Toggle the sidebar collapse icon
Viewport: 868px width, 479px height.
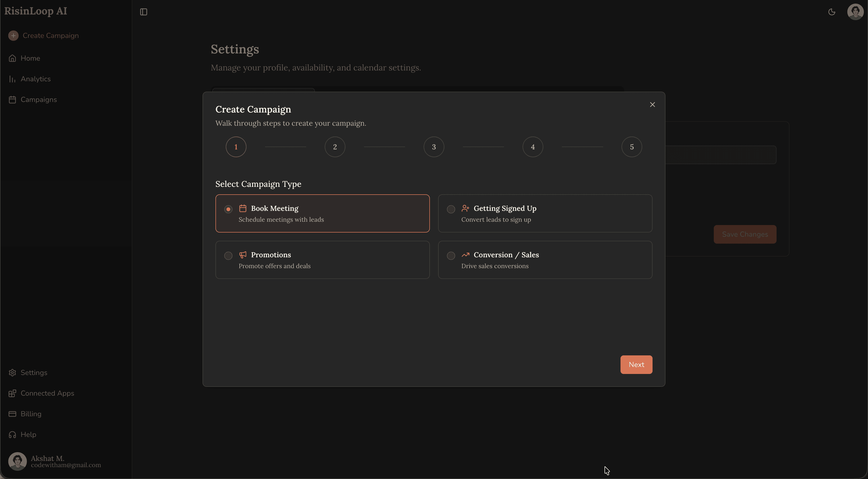(144, 12)
